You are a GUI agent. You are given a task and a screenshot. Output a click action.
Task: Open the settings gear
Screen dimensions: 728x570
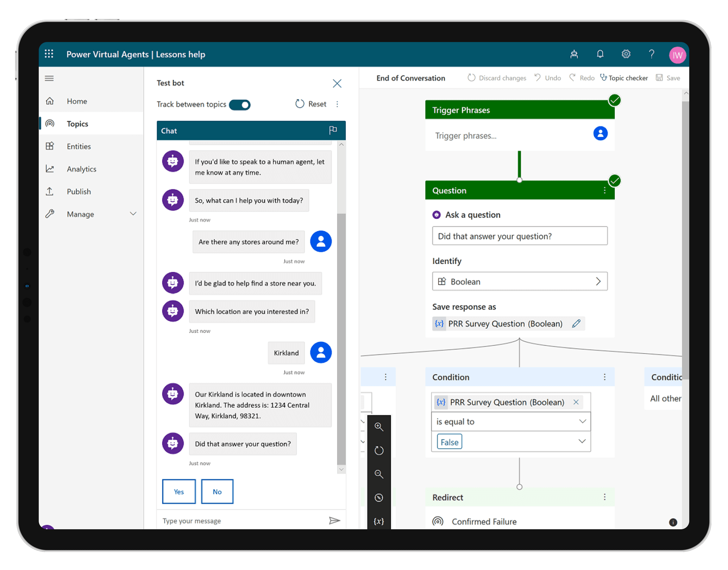[x=625, y=54]
